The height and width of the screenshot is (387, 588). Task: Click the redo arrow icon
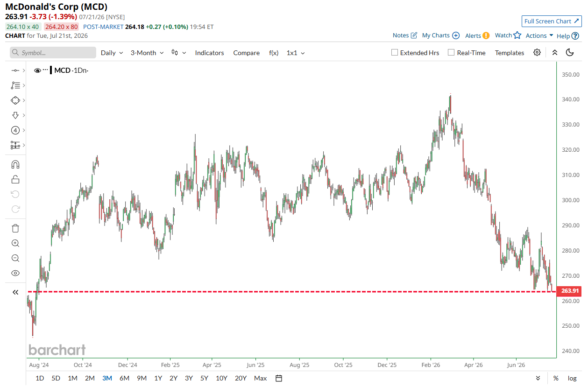pos(15,209)
